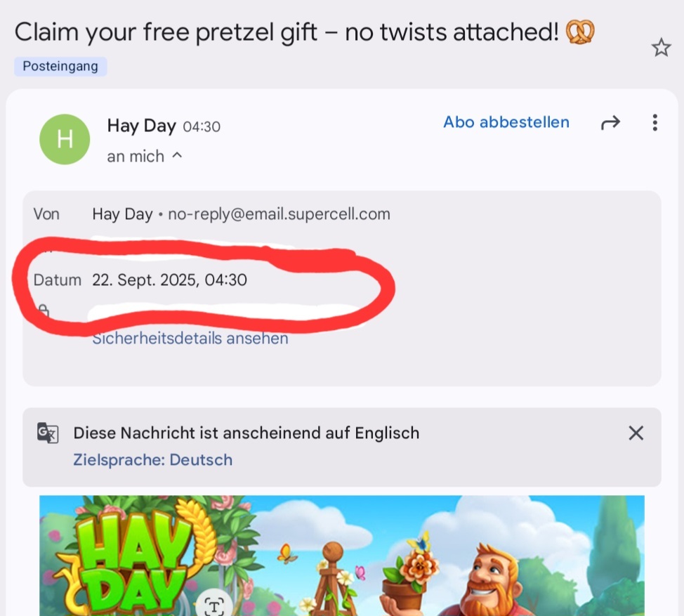Image resolution: width=684 pixels, height=616 pixels.
Task: Select the no-reply@email.supercell.com address
Action: [x=279, y=214]
